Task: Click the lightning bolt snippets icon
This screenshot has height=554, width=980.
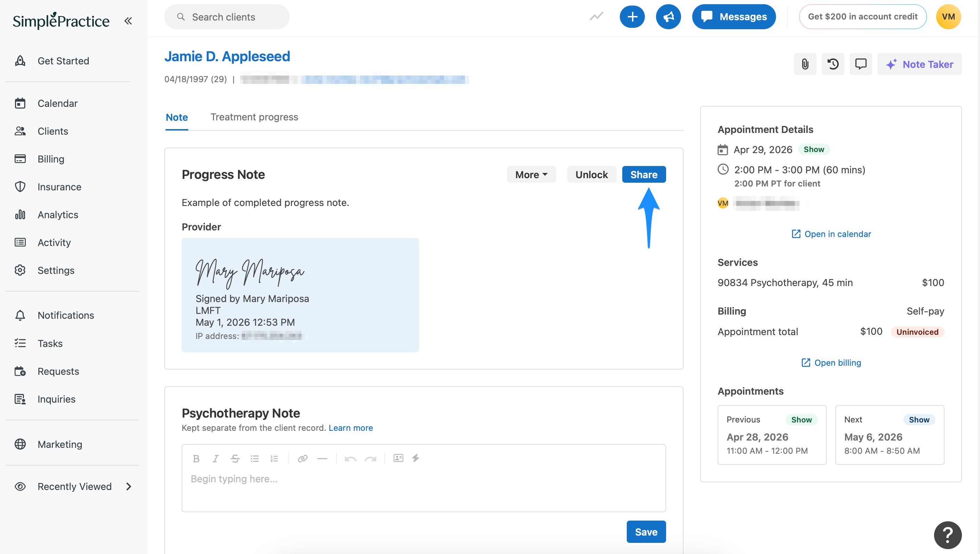Action: [416, 458]
